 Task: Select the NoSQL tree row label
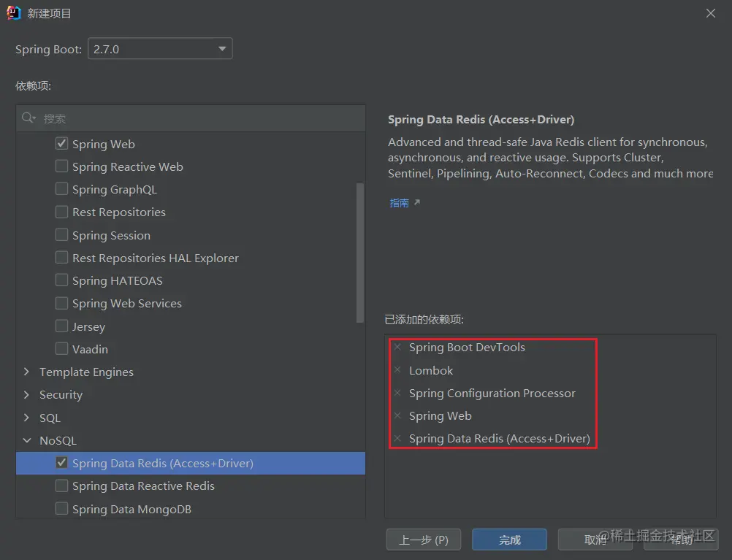[58, 440]
